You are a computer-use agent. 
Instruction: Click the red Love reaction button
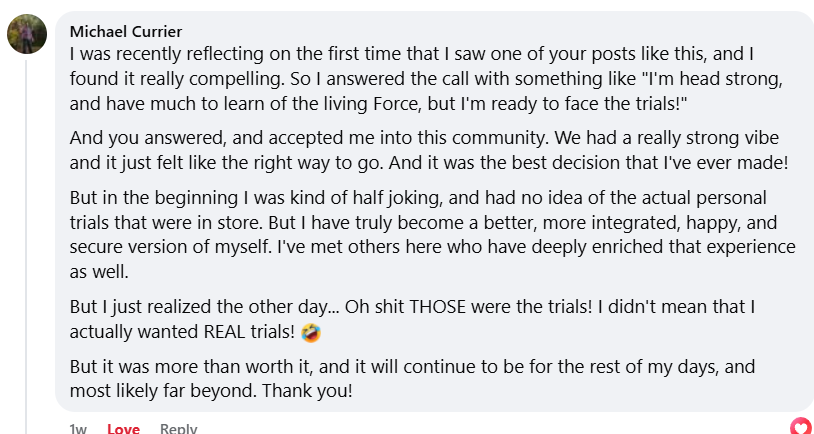click(x=123, y=428)
